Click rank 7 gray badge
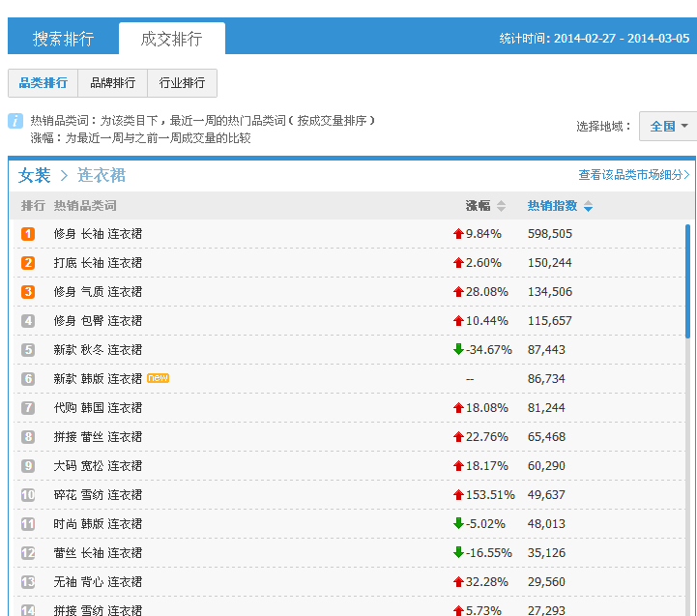 [x=28, y=408]
